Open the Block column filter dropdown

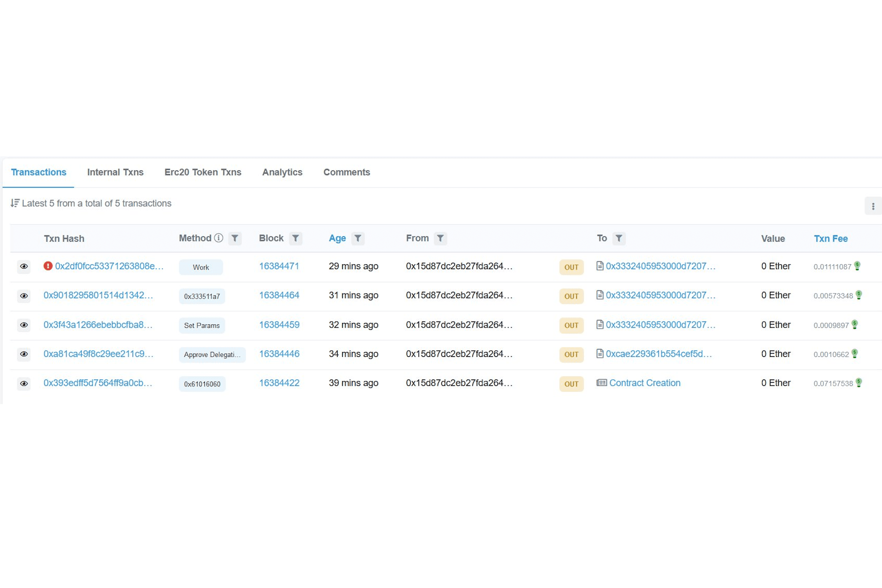pos(295,238)
